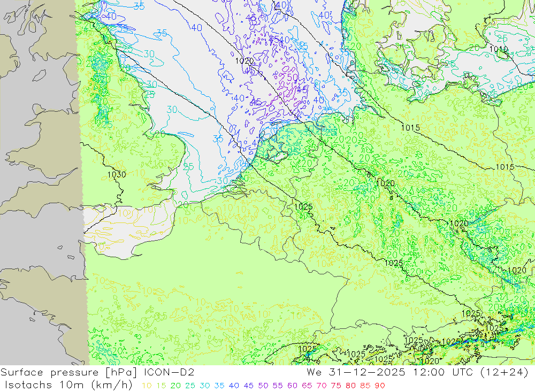Click the 'Isotachs 10m (km/h)' caption
Image resolution: width=535 pixels, height=392 pixels.
tap(68, 385)
